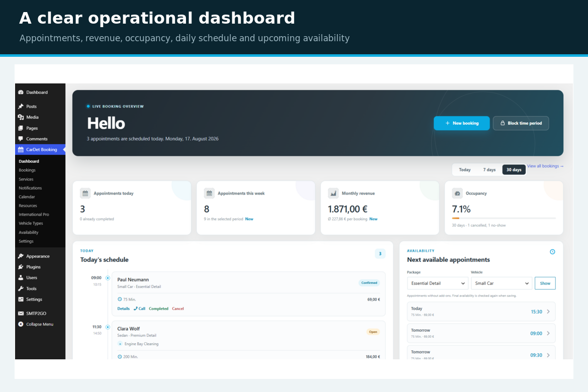Cancel Paul Neumann appointment
The height and width of the screenshot is (392, 588).
pyautogui.click(x=178, y=309)
